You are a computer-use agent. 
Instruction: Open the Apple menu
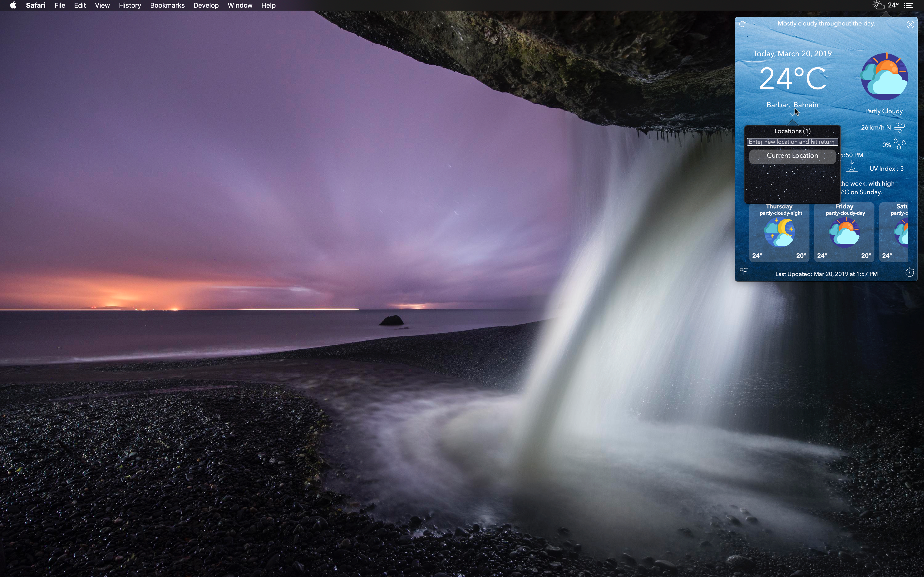(x=13, y=5)
